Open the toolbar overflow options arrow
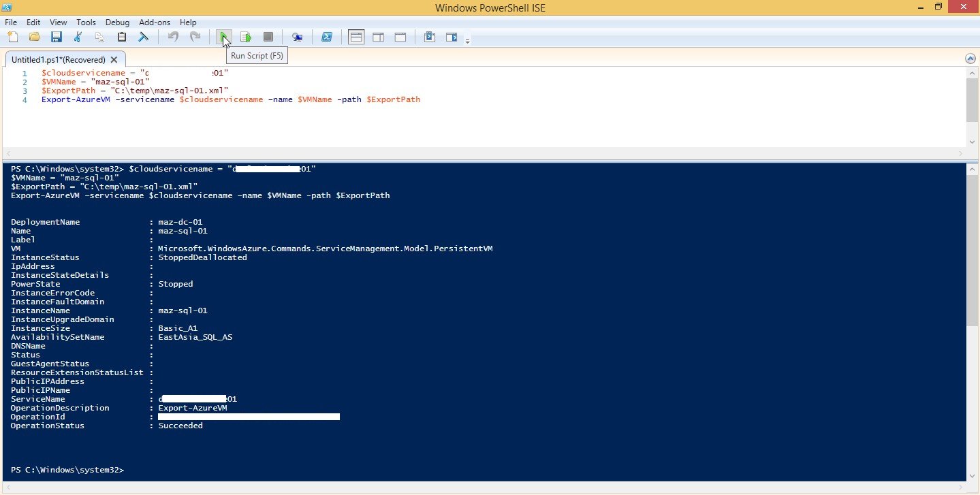The width and height of the screenshot is (980, 495). tap(467, 42)
